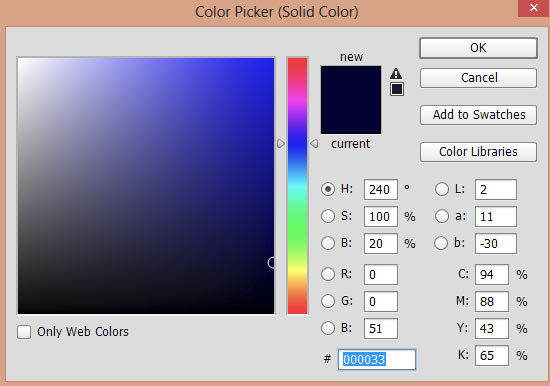Click inside the saturation-brightness color field
The height and width of the screenshot is (386, 550).
(146, 186)
